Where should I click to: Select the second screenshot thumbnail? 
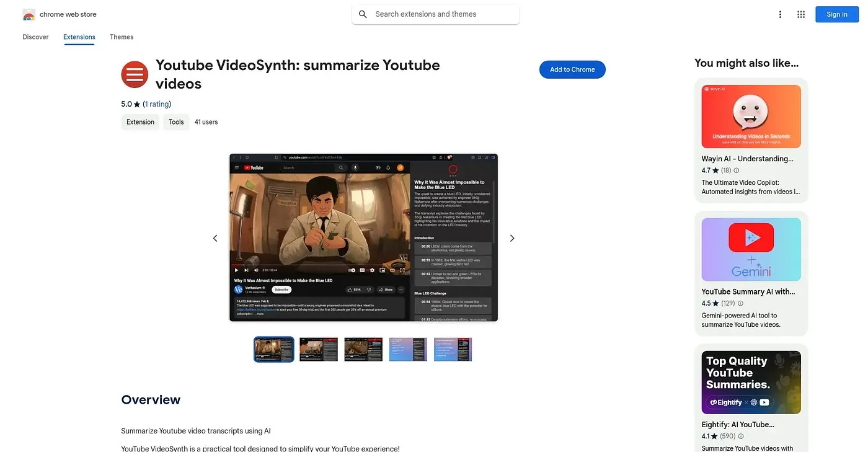point(319,350)
